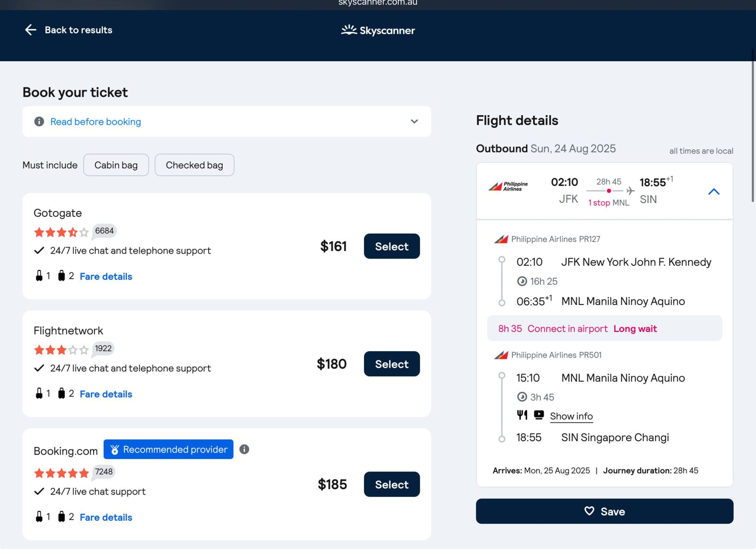
Task: Click Booking.com 7248 reviews count
Action: [x=104, y=471]
